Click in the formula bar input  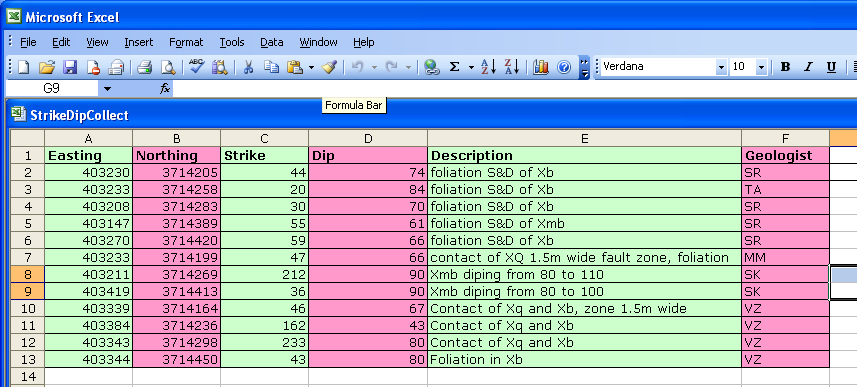(x=514, y=89)
